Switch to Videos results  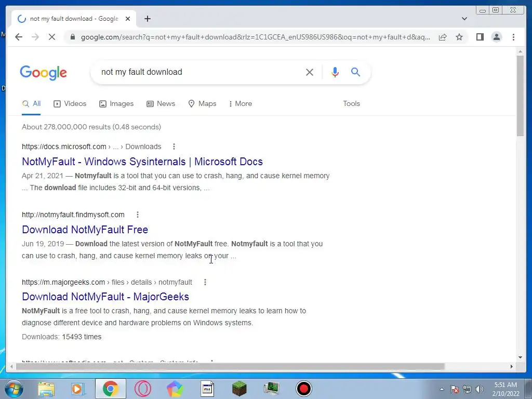(x=70, y=104)
